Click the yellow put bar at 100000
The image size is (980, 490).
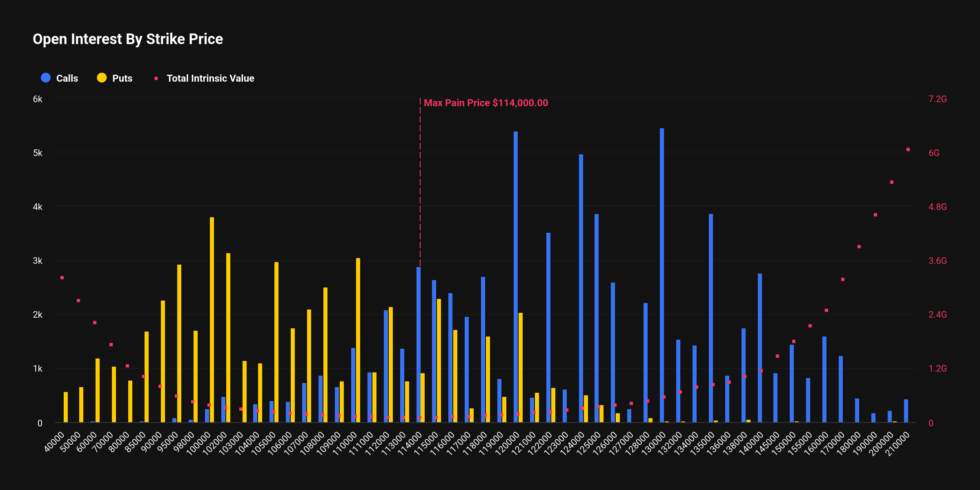pyautogui.click(x=212, y=320)
